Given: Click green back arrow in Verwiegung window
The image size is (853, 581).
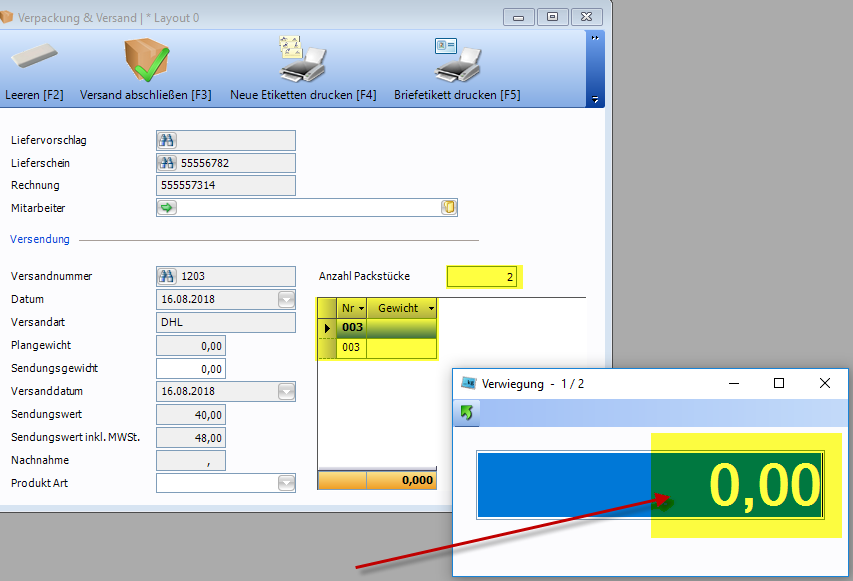Looking at the screenshot, I should coord(467,413).
